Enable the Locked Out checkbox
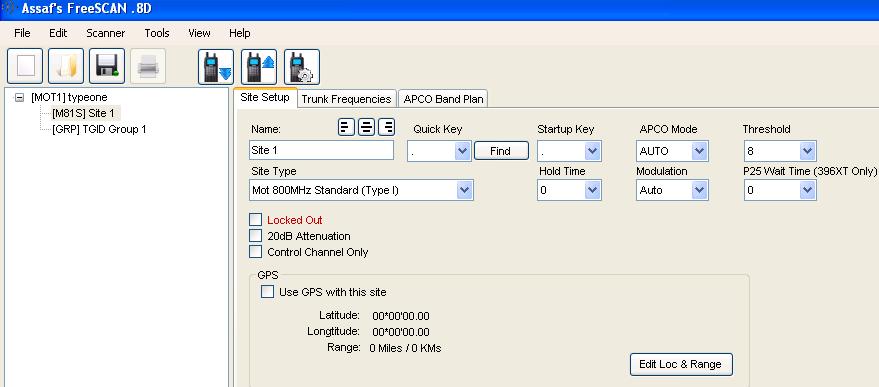 pyautogui.click(x=256, y=220)
